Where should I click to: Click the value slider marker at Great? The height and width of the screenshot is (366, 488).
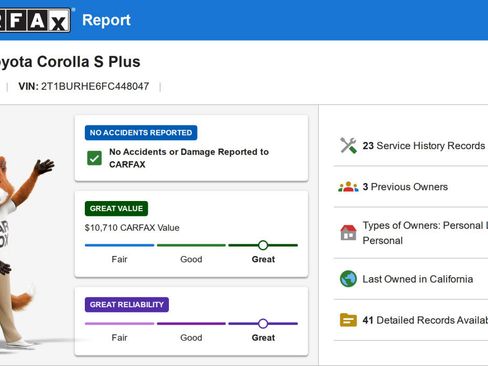263,245
